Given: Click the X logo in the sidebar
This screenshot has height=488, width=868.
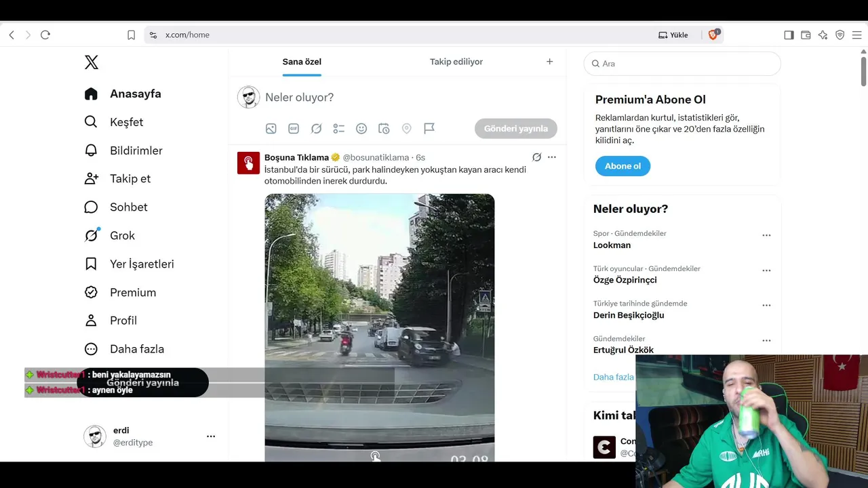Looking at the screenshot, I should click(92, 62).
